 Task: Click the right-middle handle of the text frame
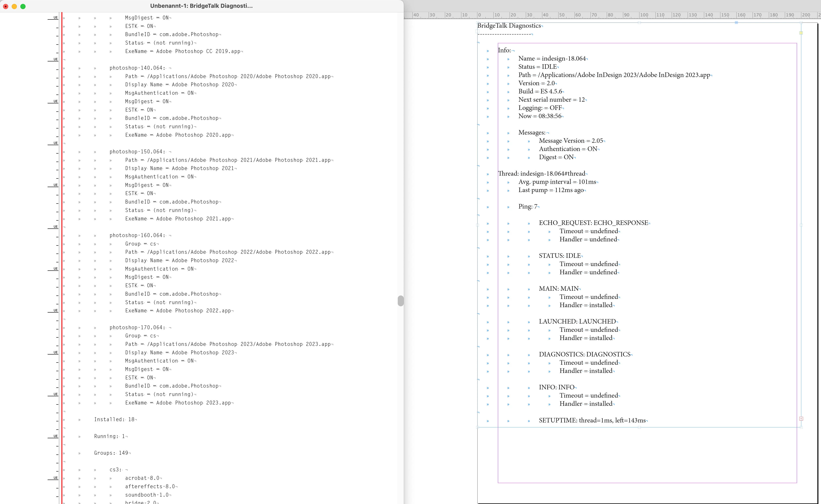(x=801, y=225)
